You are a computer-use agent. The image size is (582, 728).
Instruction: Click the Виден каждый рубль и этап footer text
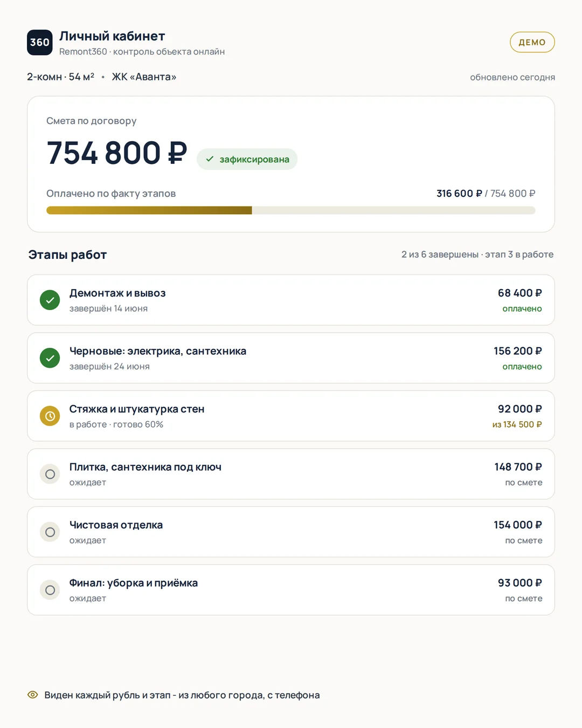[182, 695]
